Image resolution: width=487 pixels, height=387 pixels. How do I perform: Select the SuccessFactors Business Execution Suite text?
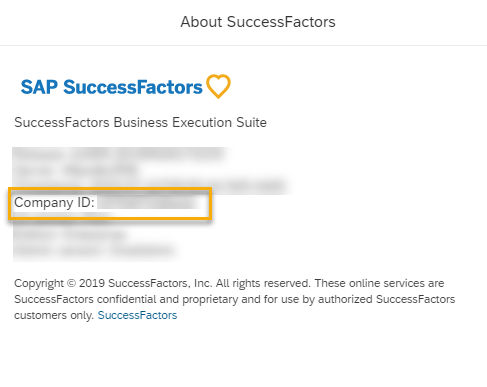(x=140, y=122)
